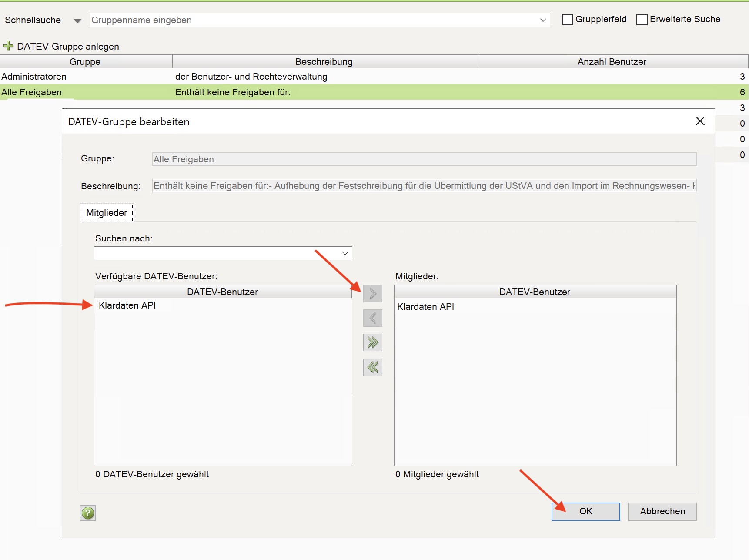
Task: Click the remove single member left-arrow button
Action: point(373,318)
